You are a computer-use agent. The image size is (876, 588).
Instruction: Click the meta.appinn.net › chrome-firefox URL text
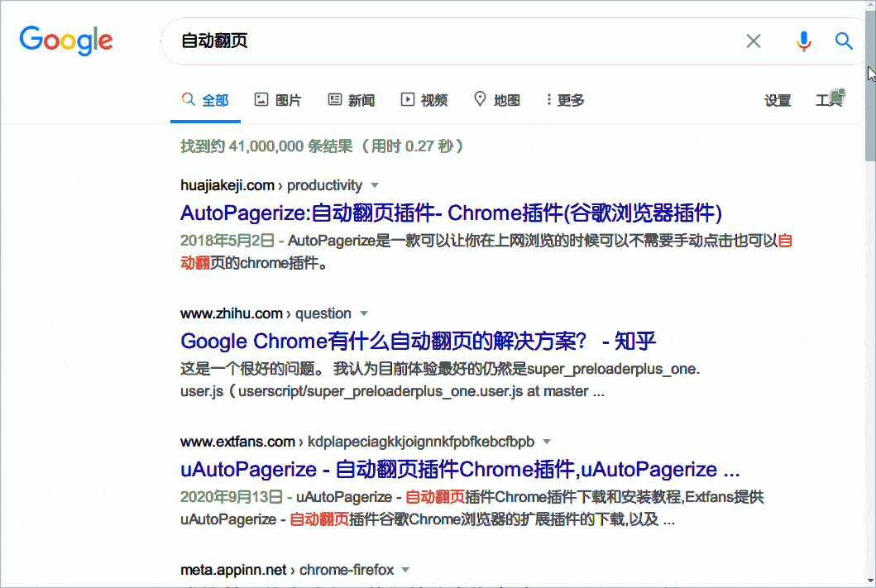coord(287,570)
